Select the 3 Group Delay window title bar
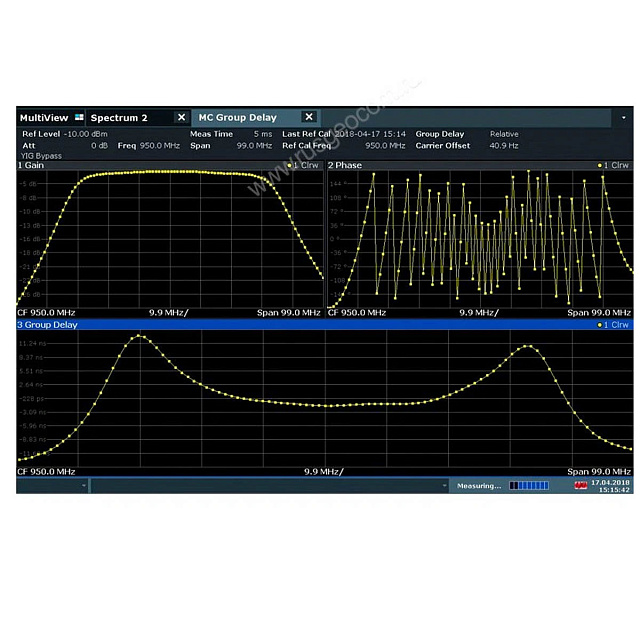The image size is (640, 640). tap(300, 325)
